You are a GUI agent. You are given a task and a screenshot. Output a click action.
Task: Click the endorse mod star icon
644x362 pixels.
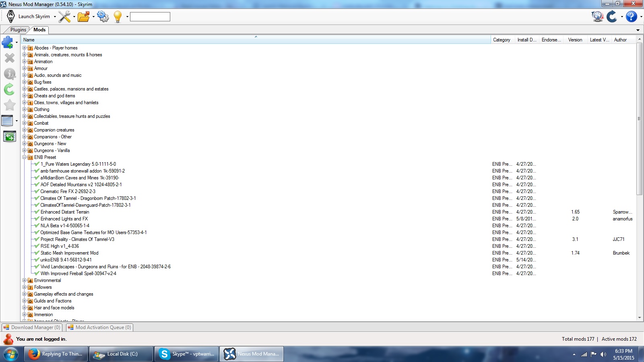[x=9, y=105]
